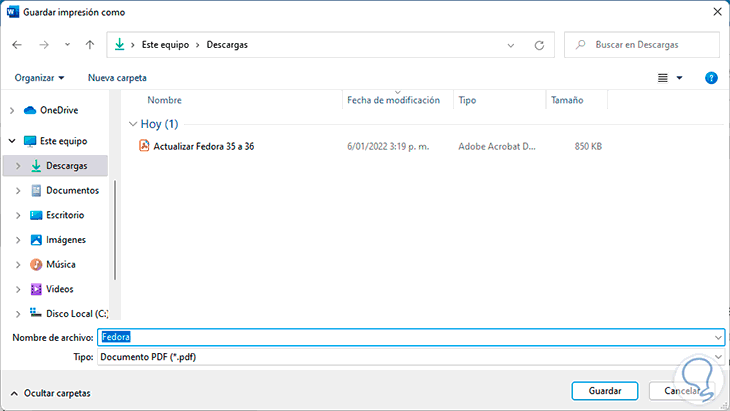Screen dimensions: 730x411
Task: Expand the Documentos tree node
Action: 18,190
